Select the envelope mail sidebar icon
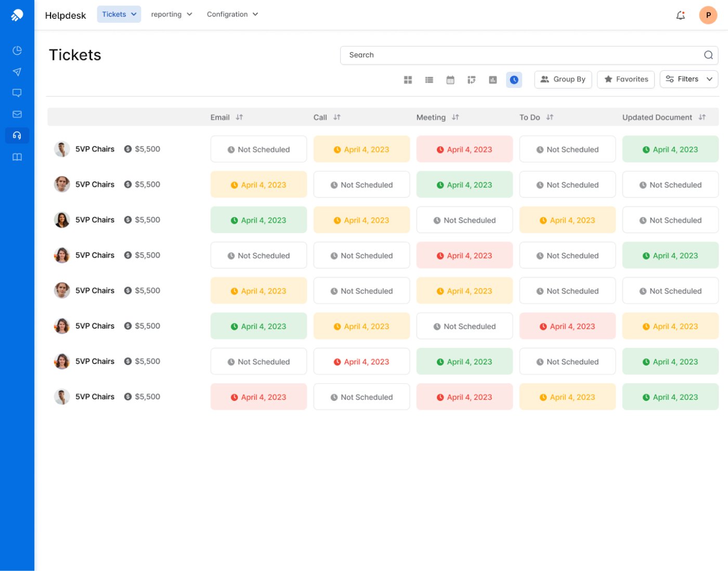The width and height of the screenshot is (728, 571). pyautogui.click(x=17, y=114)
